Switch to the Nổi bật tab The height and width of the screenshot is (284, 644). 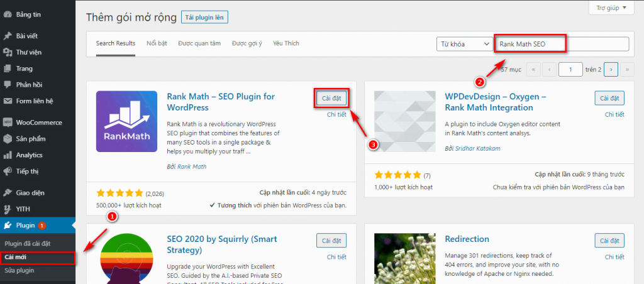[157, 43]
